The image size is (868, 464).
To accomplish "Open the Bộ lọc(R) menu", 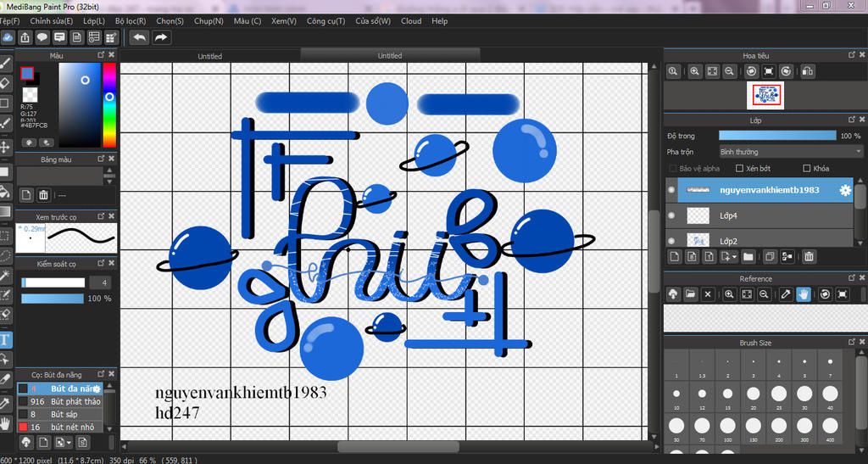I will 131,21.
